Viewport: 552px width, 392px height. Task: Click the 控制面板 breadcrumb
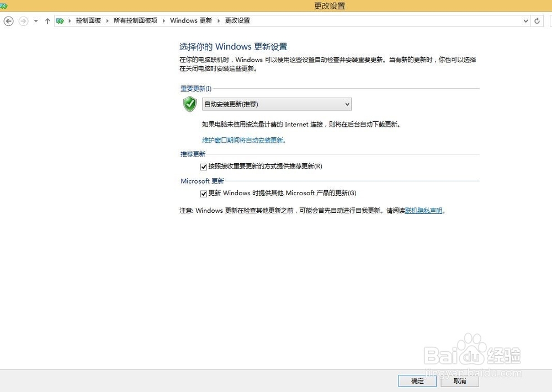click(88, 21)
